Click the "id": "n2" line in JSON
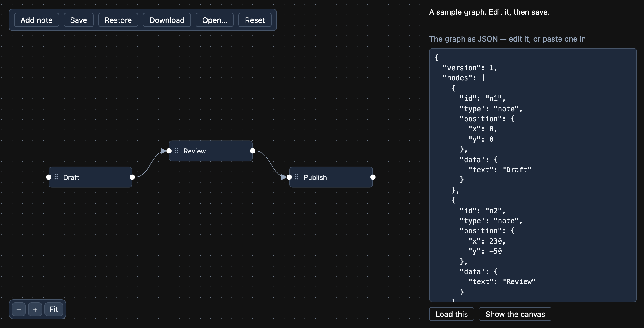This screenshot has height=328, width=644. coord(483,211)
